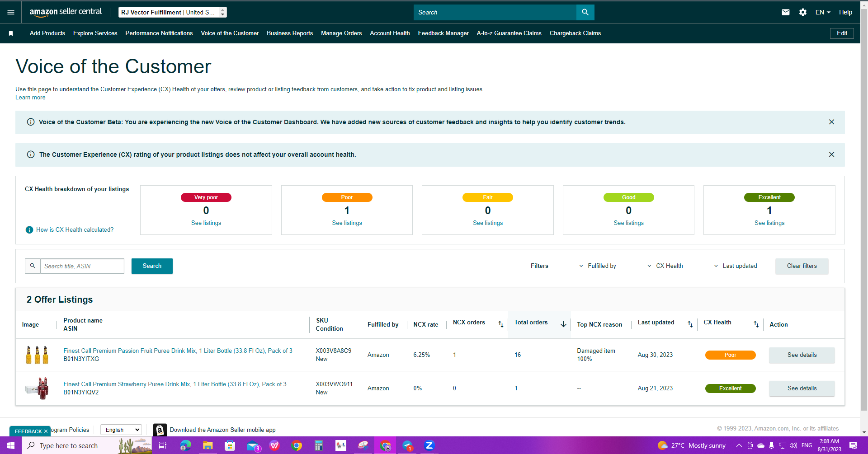
Task: Open the messages envelope icon
Action: point(786,12)
